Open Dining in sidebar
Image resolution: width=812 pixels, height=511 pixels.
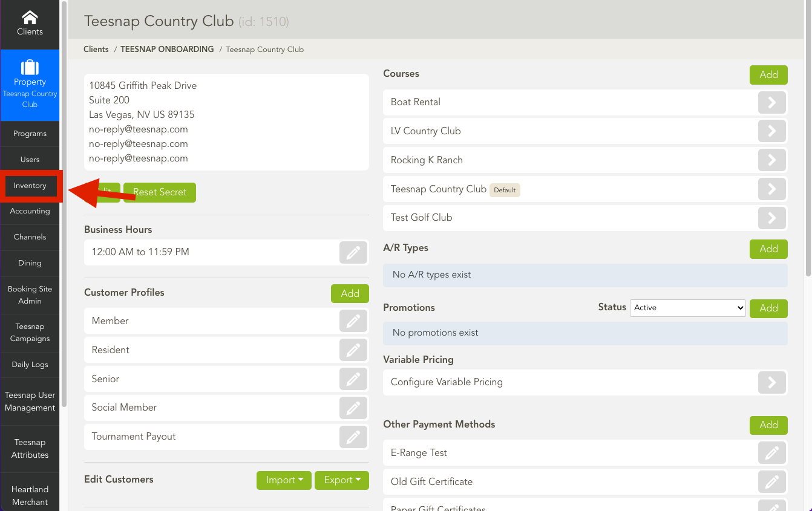click(30, 263)
